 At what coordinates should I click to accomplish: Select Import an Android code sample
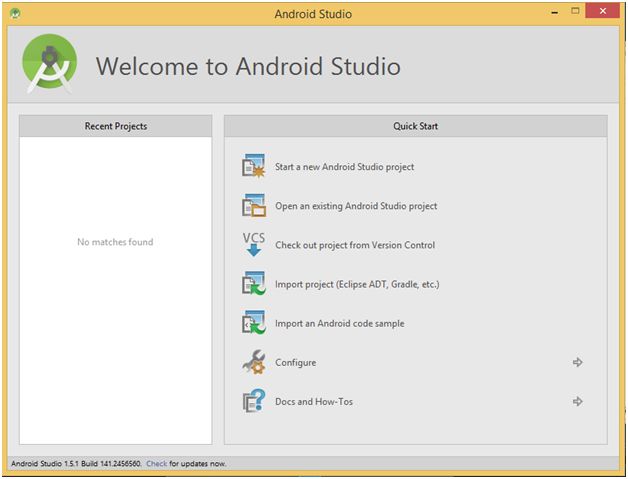[340, 323]
